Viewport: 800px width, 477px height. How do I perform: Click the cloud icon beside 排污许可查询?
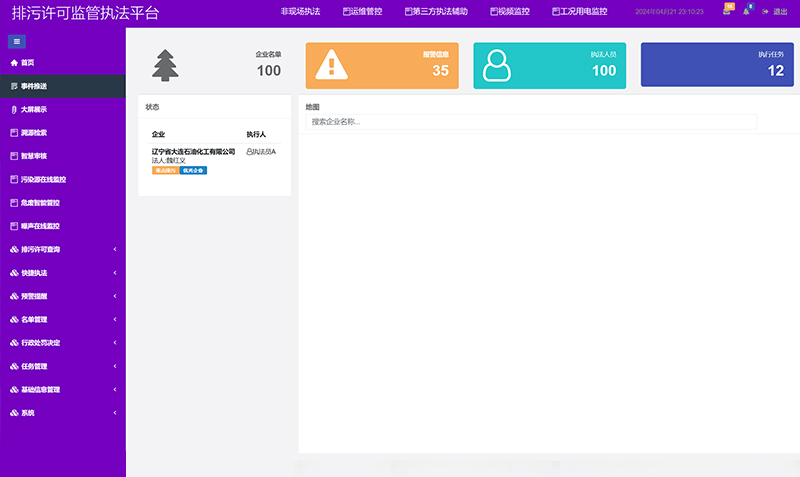(x=14, y=249)
